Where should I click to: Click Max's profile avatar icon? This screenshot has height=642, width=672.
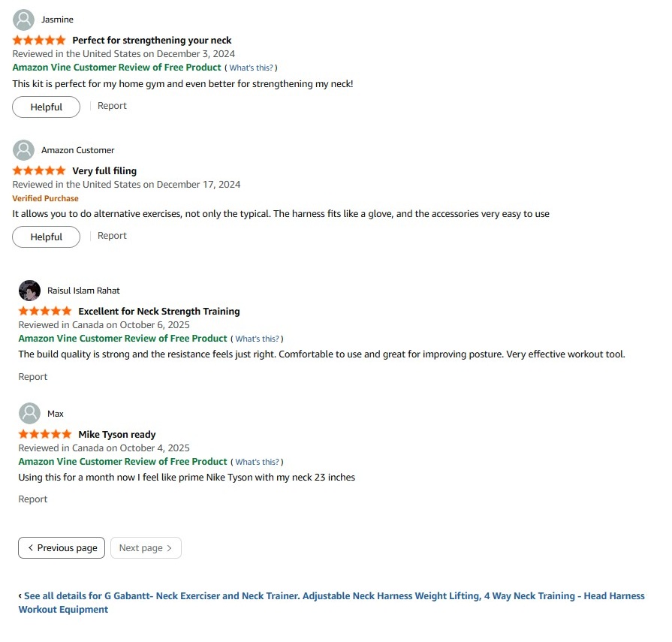(29, 414)
